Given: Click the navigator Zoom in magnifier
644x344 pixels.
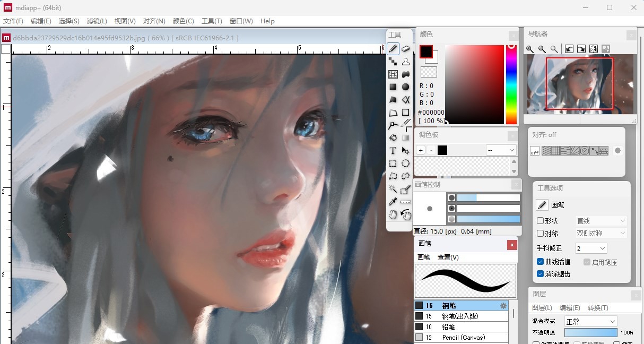Looking at the screenshot, I should tap(530, 49).
